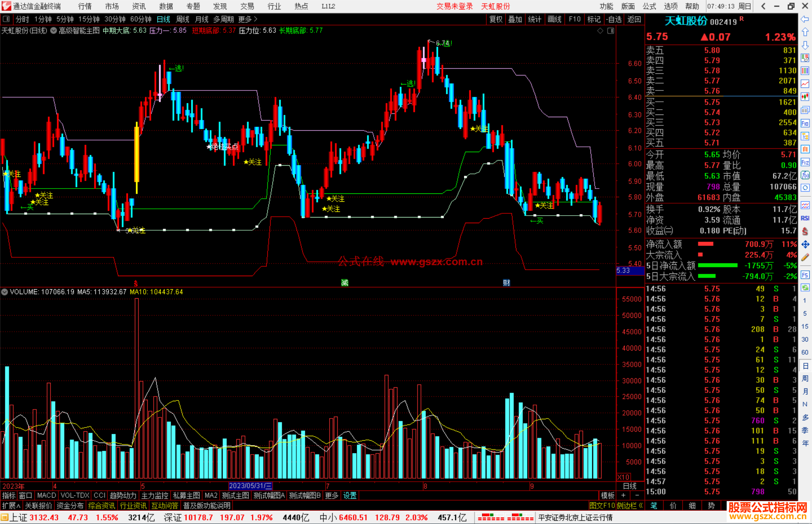
Task: Click the down arrow icon in right sidebar
Action: click(x=805, y=45)
